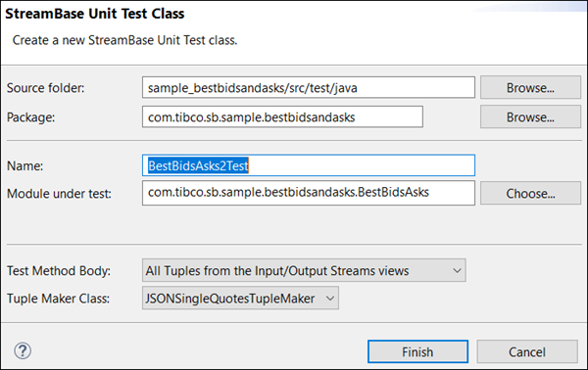
Task: Click the 'Tuple Maker Class:' label
Action: [58, 299]
